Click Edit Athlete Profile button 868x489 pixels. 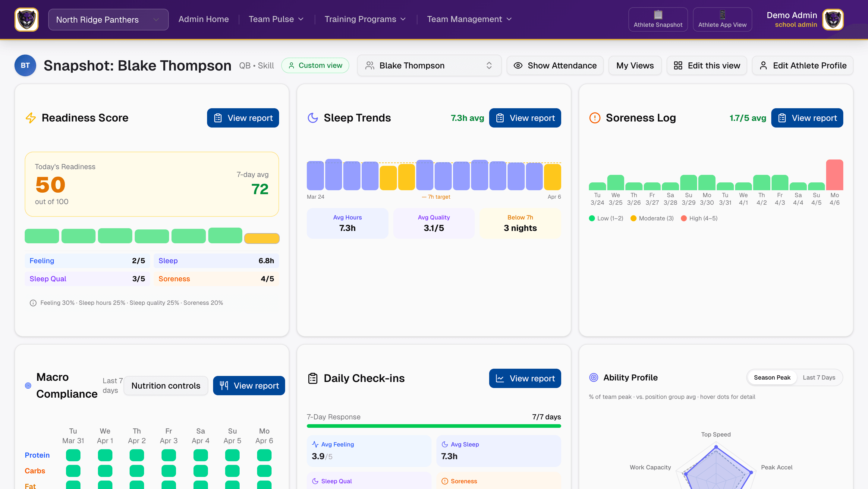[803, 65]
